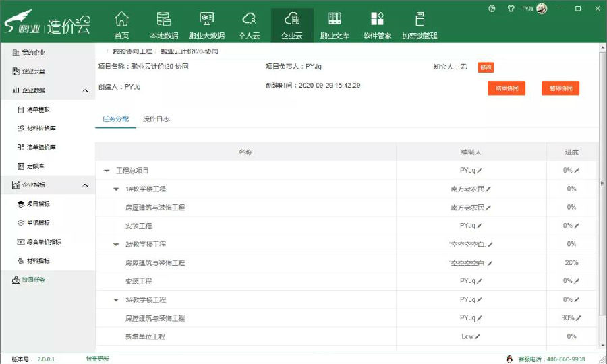The width and height of the screenshot is (607, 364).
Task: Launch 软件管家 from the toolbar
Action: (378, 25)
